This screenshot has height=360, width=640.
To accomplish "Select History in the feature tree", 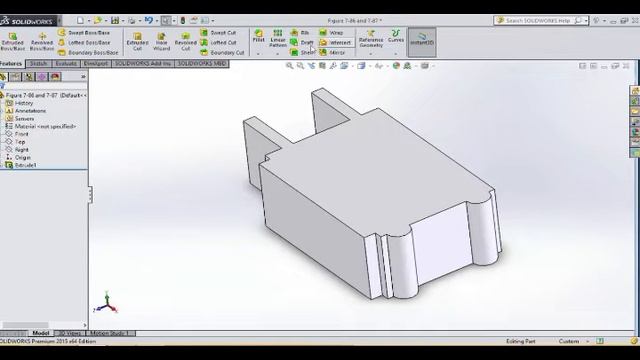I will 20,103.
